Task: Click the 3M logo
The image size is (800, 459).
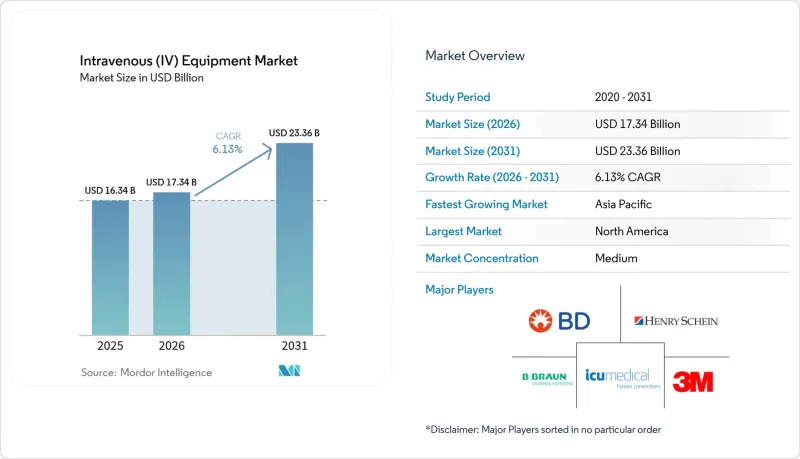Action: point(692,382)
